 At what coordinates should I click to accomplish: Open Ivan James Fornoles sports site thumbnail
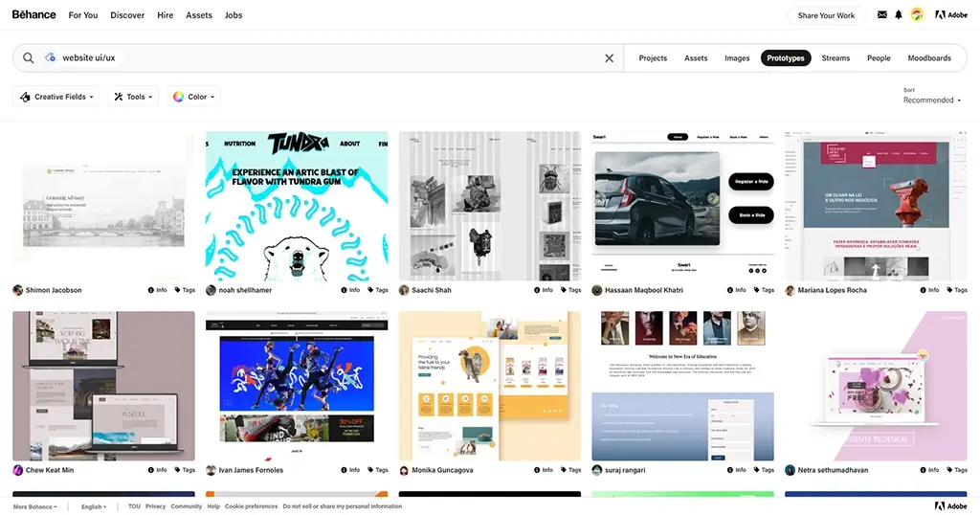point(297,387)
